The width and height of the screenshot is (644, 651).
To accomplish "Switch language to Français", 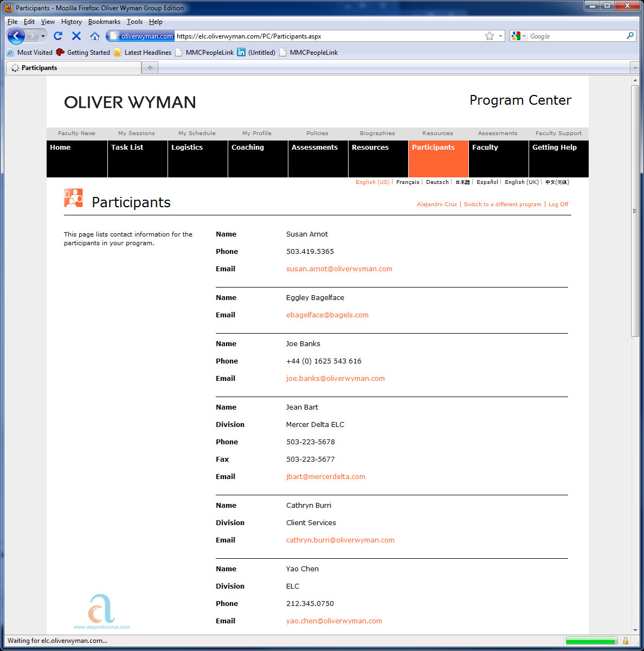I will pyautogui.click(x=408, y=182).
